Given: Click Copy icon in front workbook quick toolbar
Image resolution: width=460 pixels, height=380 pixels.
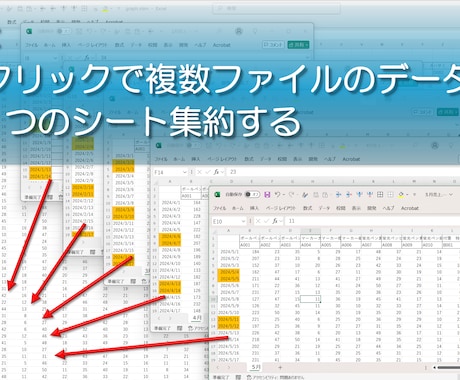Looking at the screenshot, I should [x=316, y=194].
